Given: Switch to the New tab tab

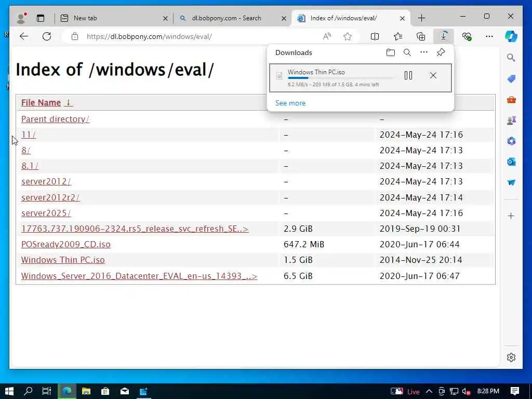Looking at the screenshot, I should click(x=114, y=18).
